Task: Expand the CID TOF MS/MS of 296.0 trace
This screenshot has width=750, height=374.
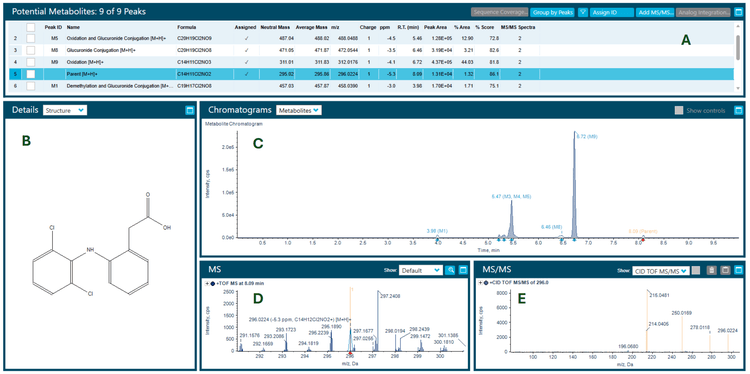Action: tap(480, 283)
